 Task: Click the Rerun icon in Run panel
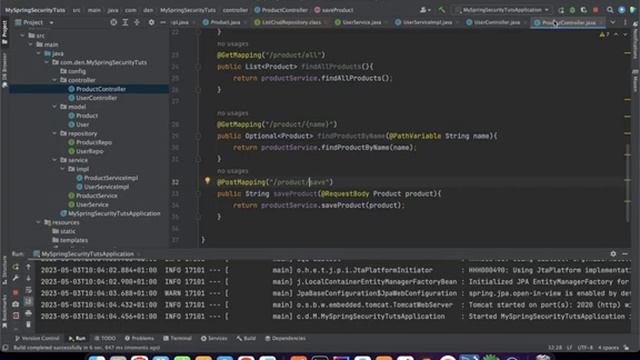[16, 267]
